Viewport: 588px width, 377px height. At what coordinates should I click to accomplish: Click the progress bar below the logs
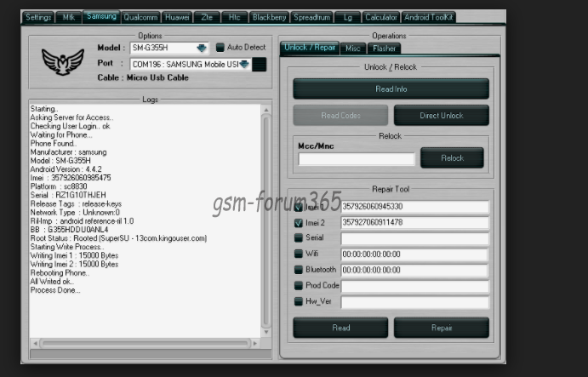(151, 354)
